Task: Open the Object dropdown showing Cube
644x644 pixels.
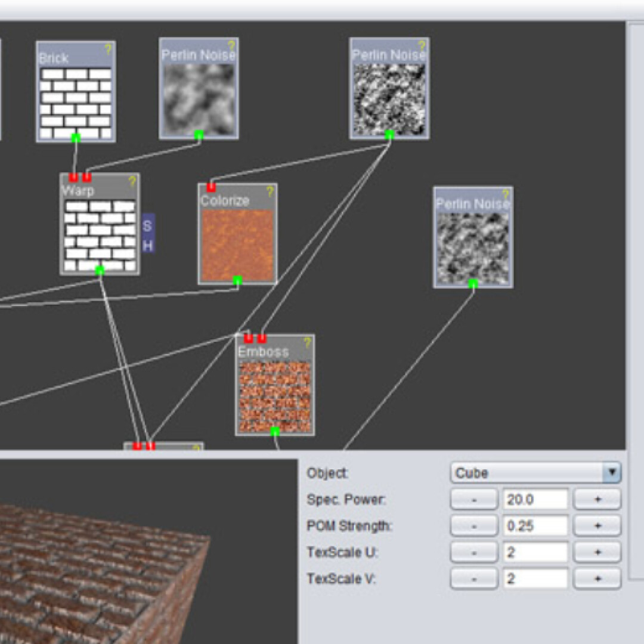Action: [x=535, y=473]
